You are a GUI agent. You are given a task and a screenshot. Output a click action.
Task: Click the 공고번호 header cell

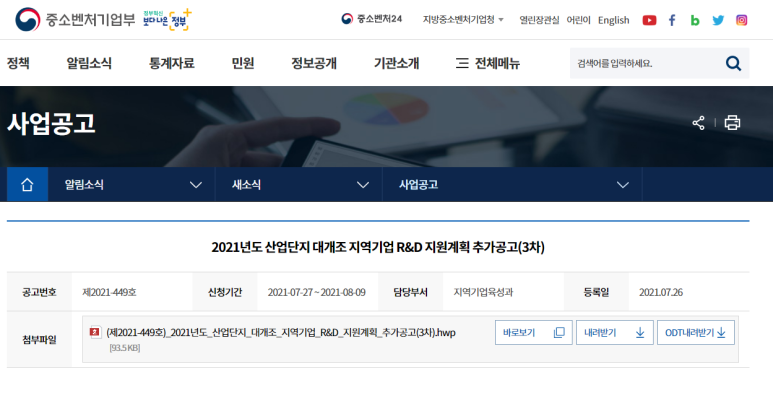pyautogui.click(x=39, y=292)
